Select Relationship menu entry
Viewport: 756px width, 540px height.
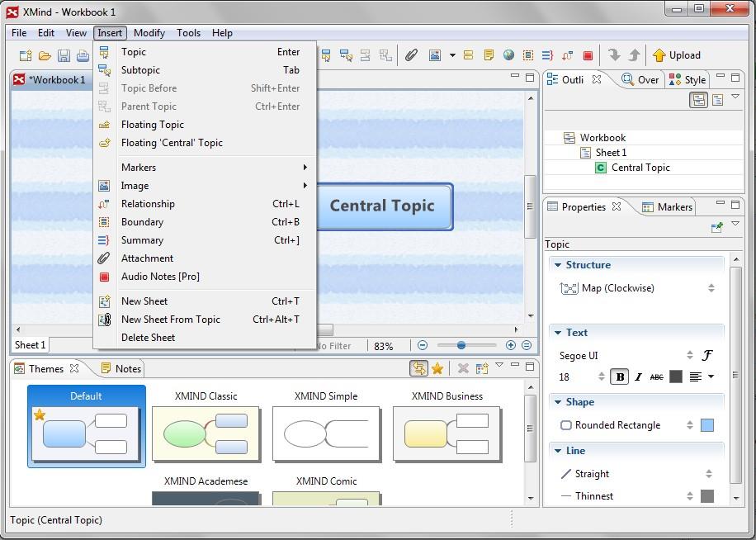coord(205,203)
